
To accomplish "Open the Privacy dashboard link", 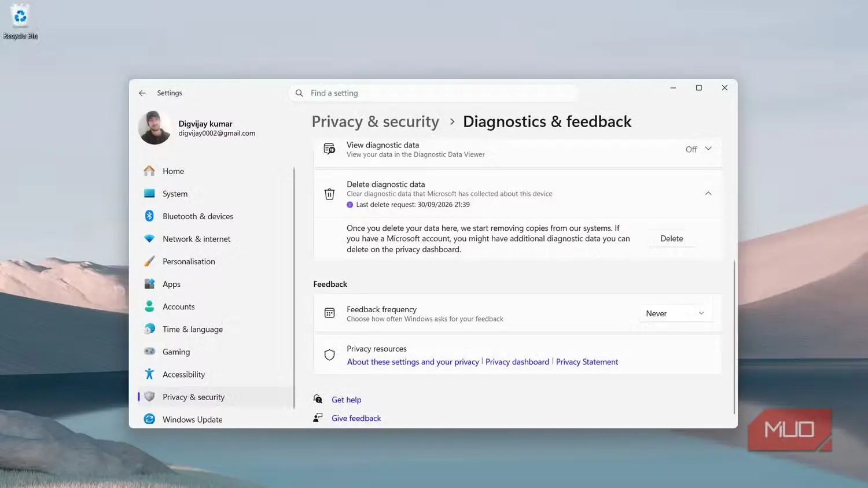I will click(x=517, y=362).
